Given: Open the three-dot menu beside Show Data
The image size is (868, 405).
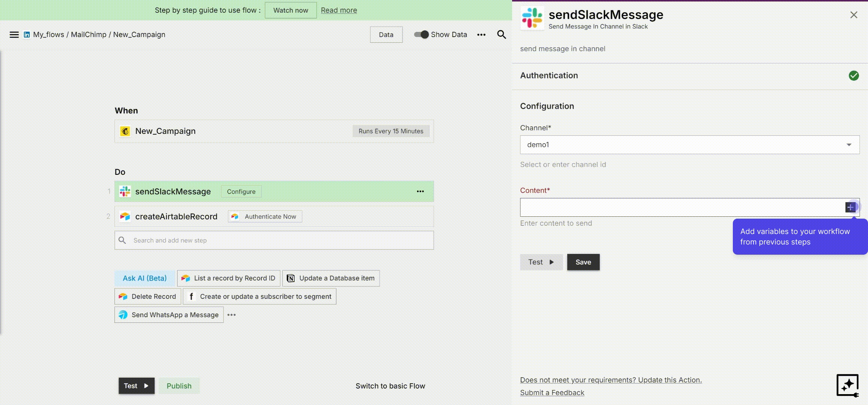Looking at the screenshot, I should coord(481,34).
